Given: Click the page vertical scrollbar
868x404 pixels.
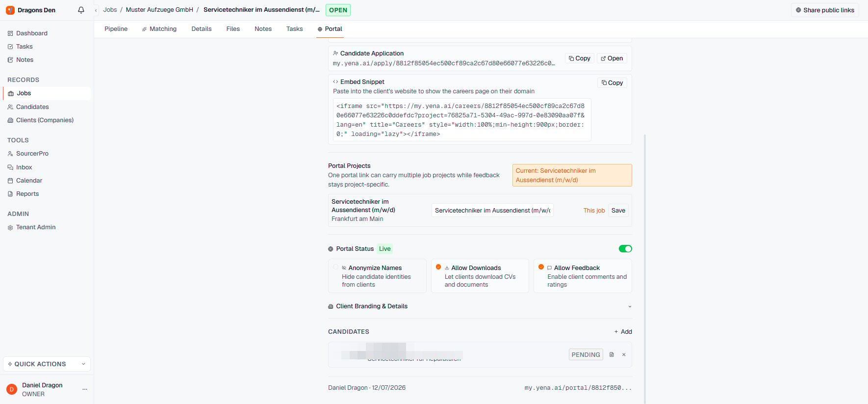Looking at the screenshot, I should [x=645, y=269].
